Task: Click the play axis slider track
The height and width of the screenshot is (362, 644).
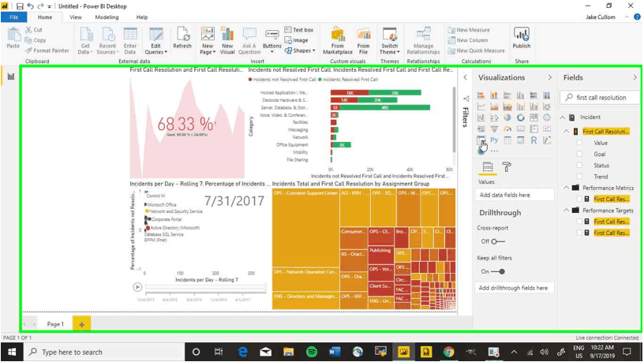Action: (205, 287)
